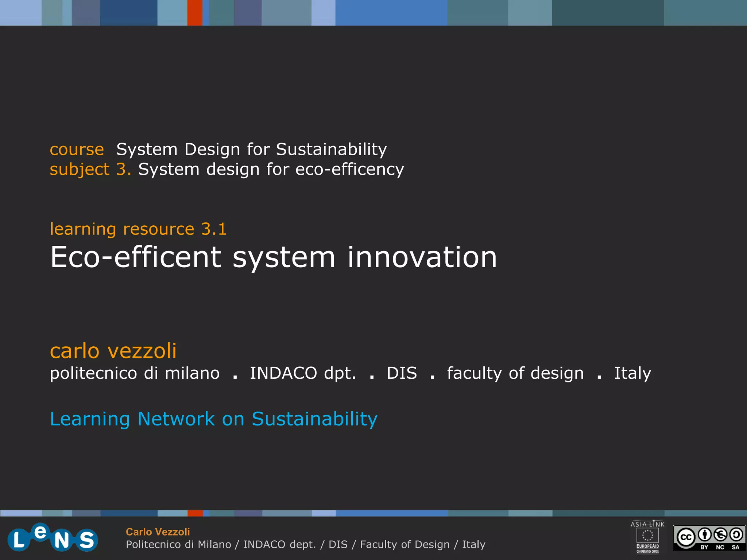Click the 'Learning Network on Sustainability' text
The image size is (747, 560).
[213, 419]
